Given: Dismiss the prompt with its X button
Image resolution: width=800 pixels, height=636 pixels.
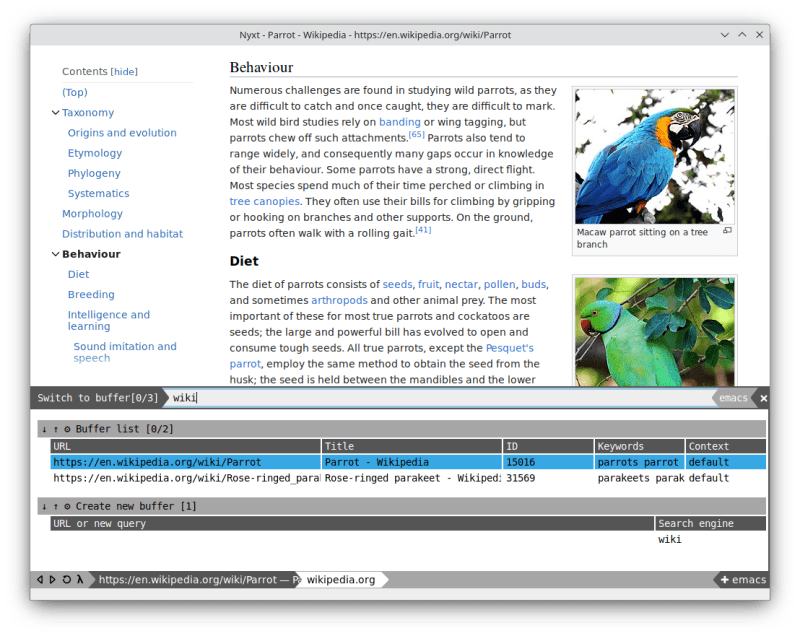Looking at the screenshot, I should [x=763, y=397].
